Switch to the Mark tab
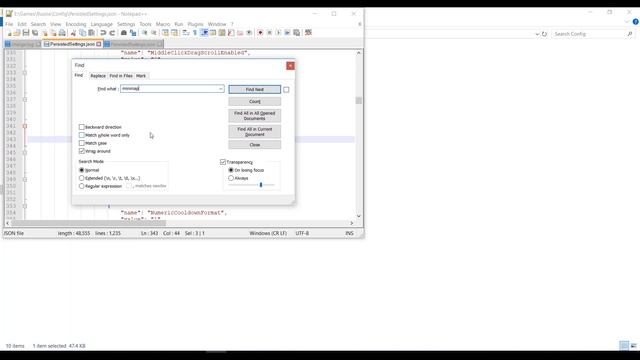Screen dimensions: 640x360 [141, 76]
